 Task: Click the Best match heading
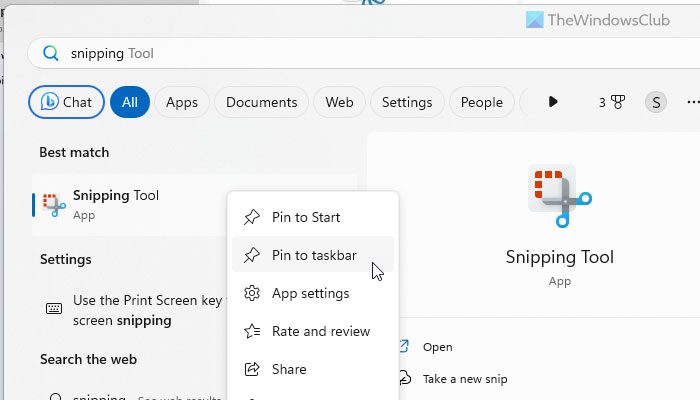coord(74,152)
